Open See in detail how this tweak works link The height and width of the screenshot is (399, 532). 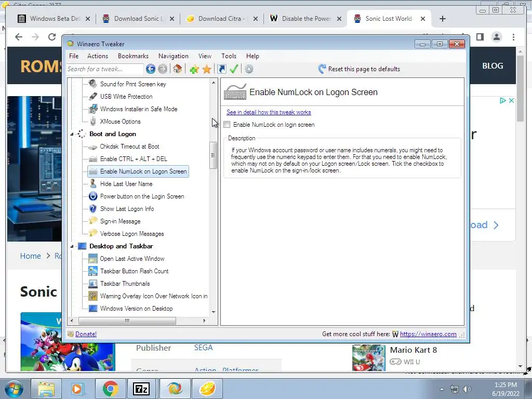(x=269, y=112)
